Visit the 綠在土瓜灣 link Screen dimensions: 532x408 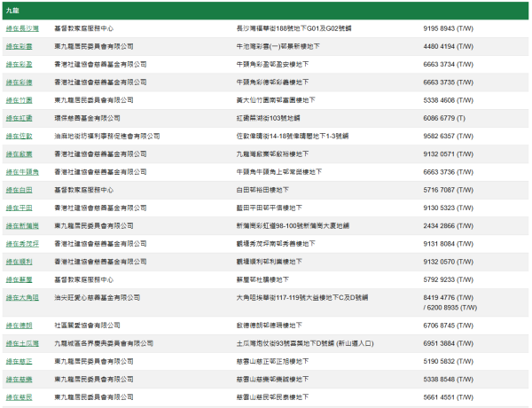tap(22, 344)
